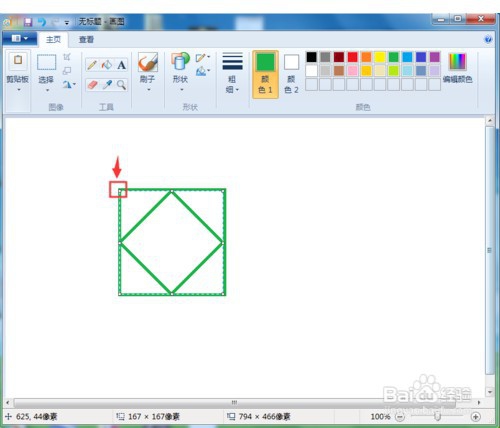Click the Paste clipboard icon
Screen dimensions: 500x428
[18, 60]
